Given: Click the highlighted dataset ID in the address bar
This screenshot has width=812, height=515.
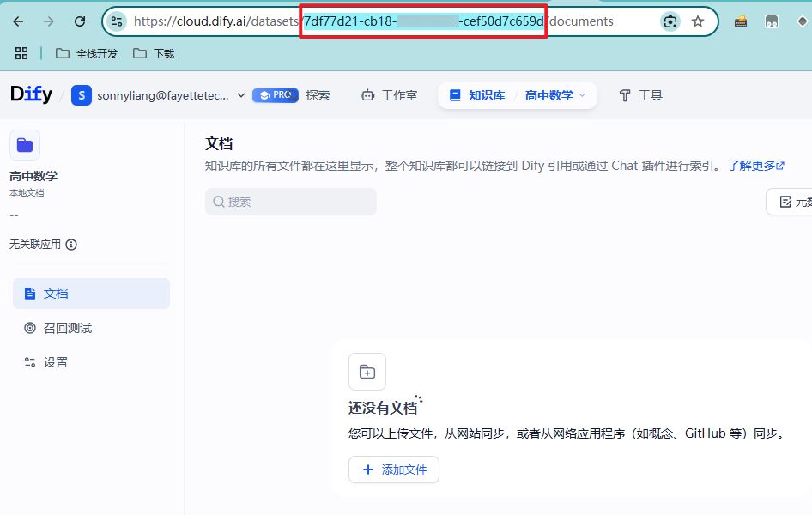Looking at the screenshot, I should 424,21.
